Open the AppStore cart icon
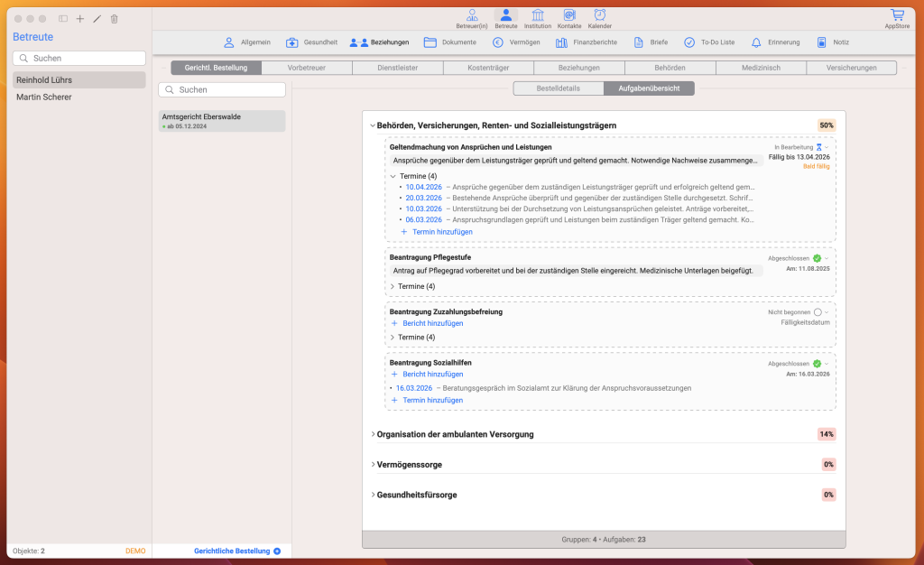Screen dimensions: 924x565 (896, 15)
